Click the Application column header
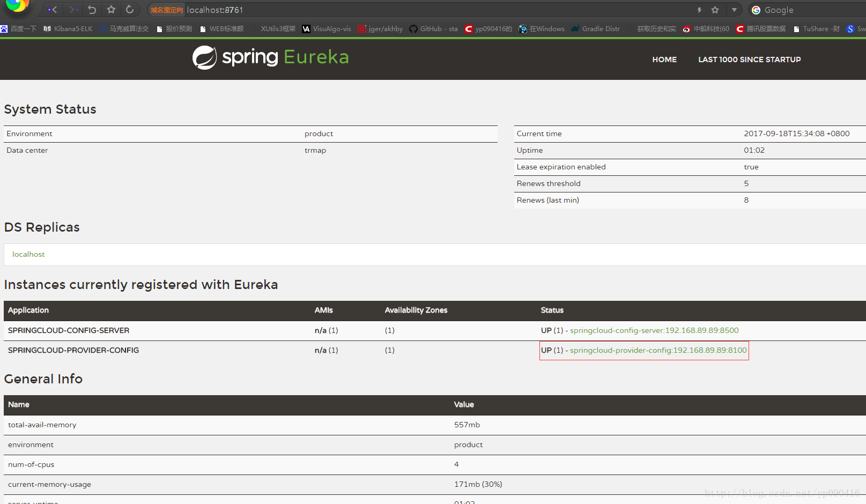Viewport: 866px width, 504px height. click(x=28, y=310)
